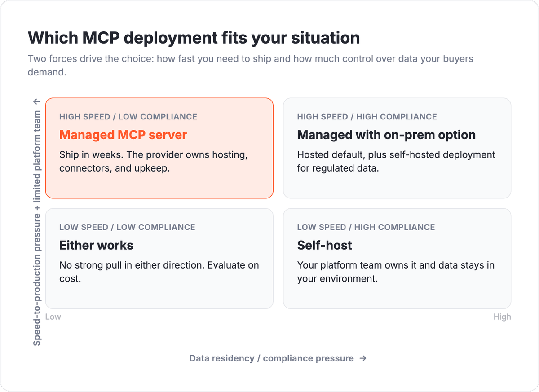This screenshot has height=392, width=539.
Task: Click the "High" axis label
Action: pos(502,317)
